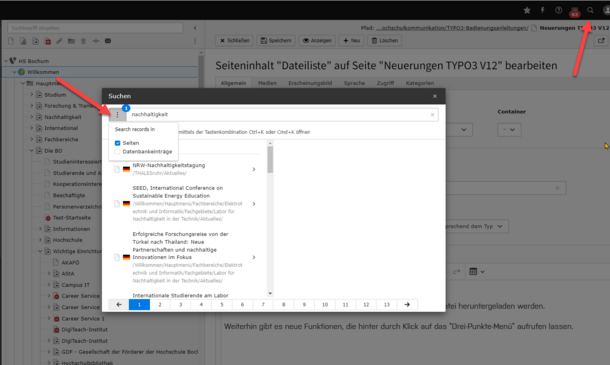The image size is (610, 365).
Task: Click the Neu button
Action: coord(351,40)
